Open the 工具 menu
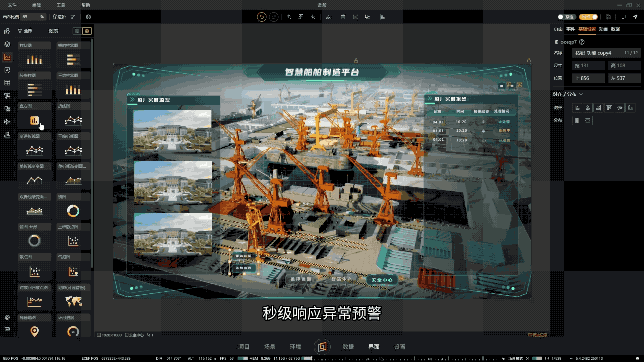 click(x=61, y=5)
